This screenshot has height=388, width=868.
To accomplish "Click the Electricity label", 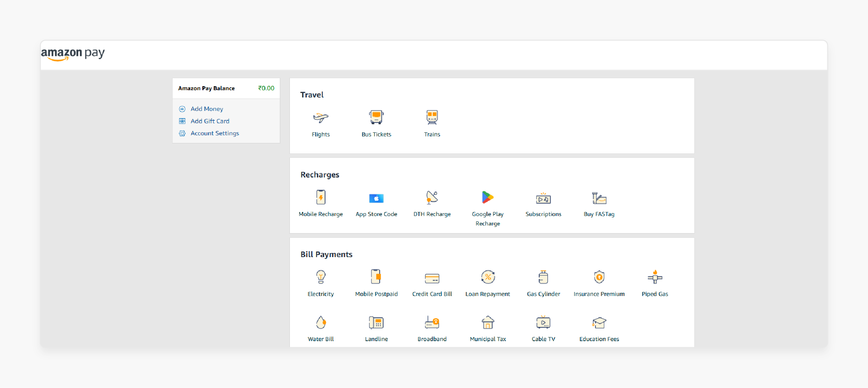I will (321, 294).
